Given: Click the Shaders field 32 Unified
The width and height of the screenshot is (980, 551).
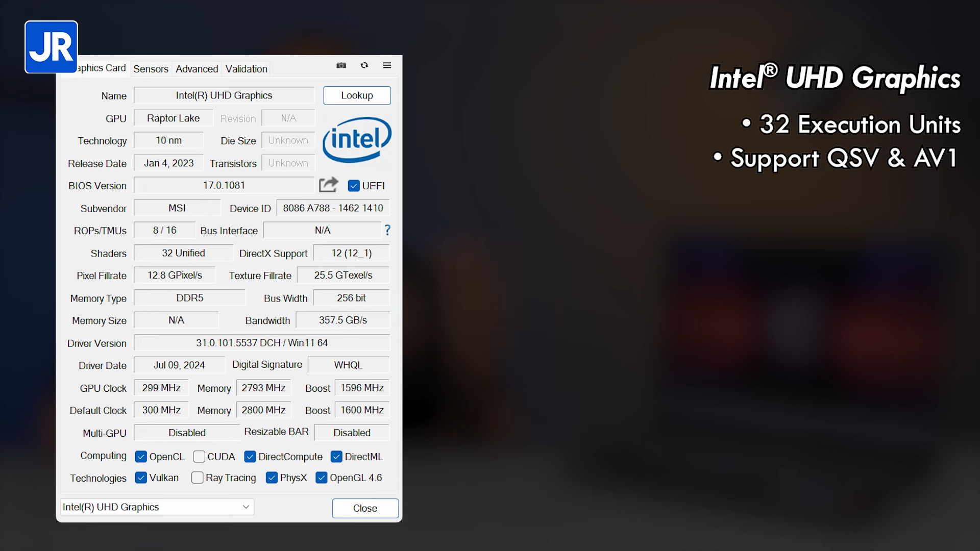Looking at the screenshot, I should [183, 253].
